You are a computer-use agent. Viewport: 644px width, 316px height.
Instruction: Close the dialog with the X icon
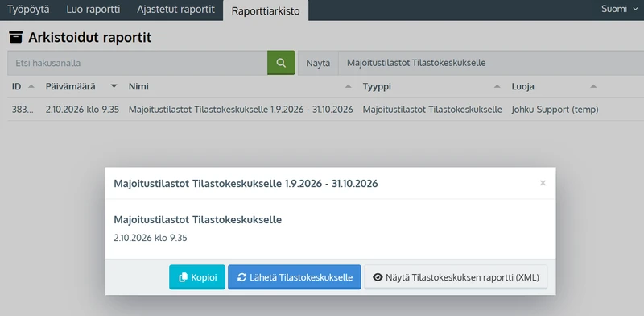[x=543, y=183]
